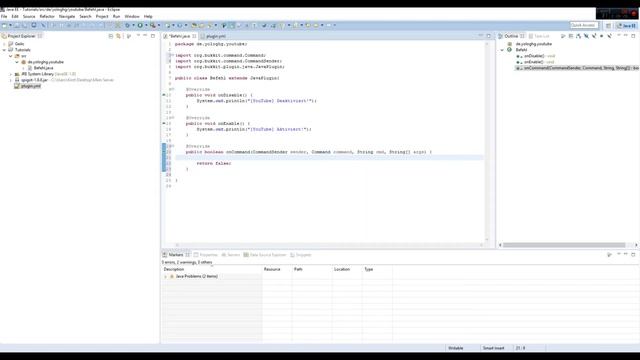The width and height of the screenshot is (640, 360).
Task: Select onCommand method in the Outline
Action: tap(577, 68)
